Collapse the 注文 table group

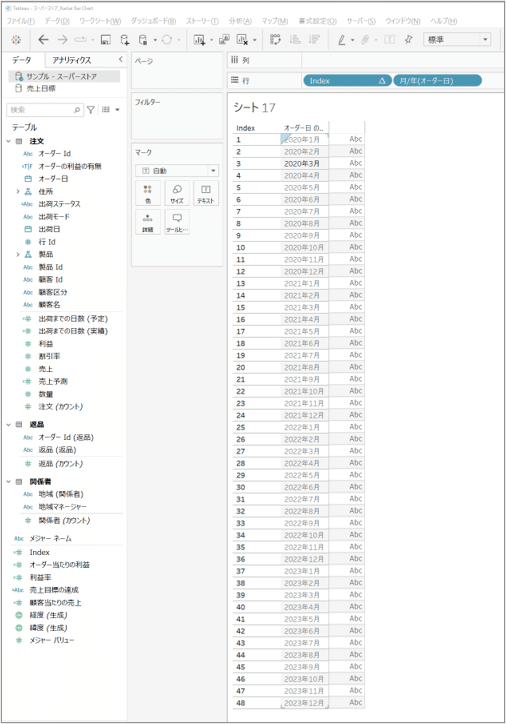tap(8, 141)
